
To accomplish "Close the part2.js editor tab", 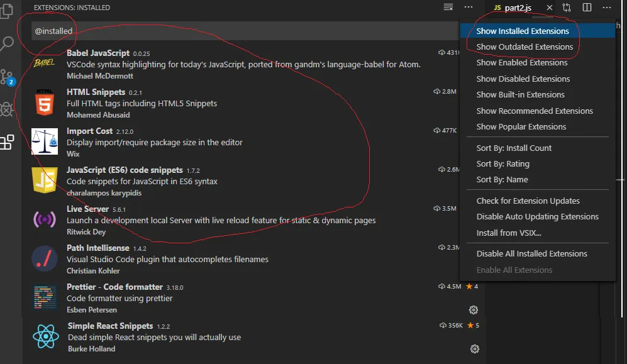I will 550,8.
